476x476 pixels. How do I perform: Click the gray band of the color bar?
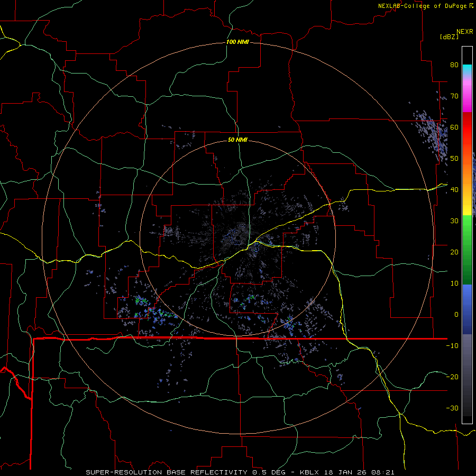click(x=467, y=375)
